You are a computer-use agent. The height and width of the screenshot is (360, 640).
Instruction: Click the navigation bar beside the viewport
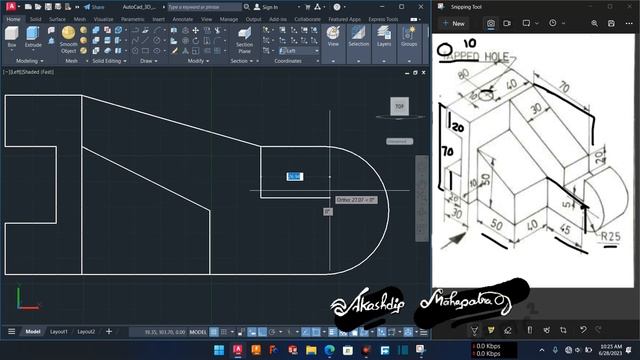pyautogui.click(x=422, y=198)
